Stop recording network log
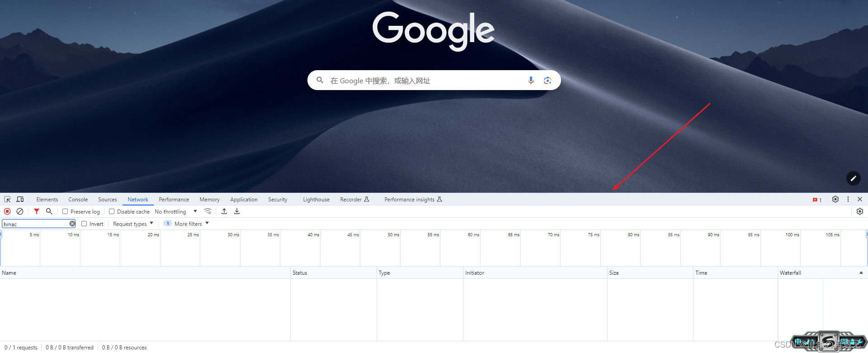This screenshot has width=868, height=353. [7, 211]
